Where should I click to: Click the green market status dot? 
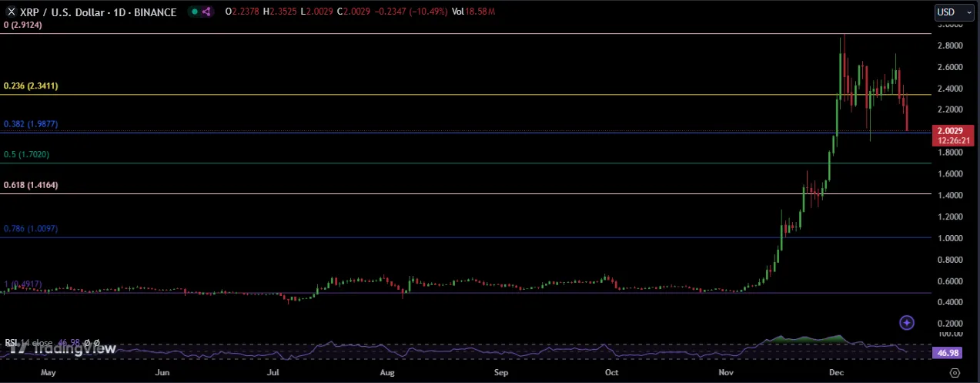(195, 12)
